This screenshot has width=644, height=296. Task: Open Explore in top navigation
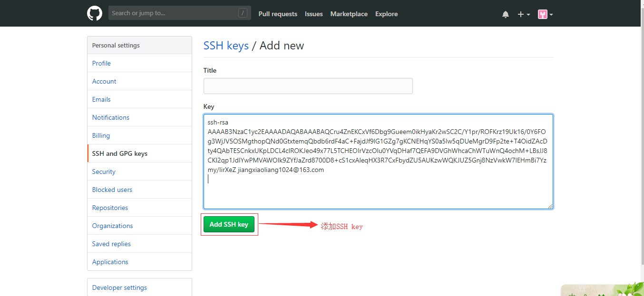tap(386, 14)
